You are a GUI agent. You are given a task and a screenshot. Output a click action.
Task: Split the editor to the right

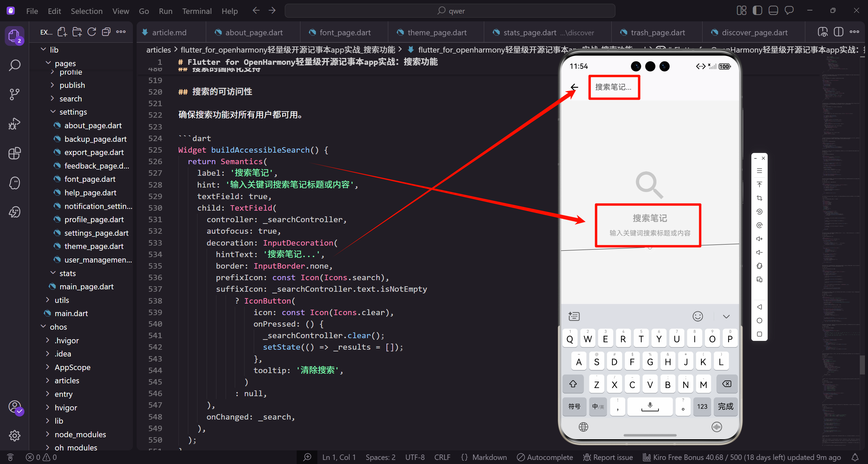(839, 32)
